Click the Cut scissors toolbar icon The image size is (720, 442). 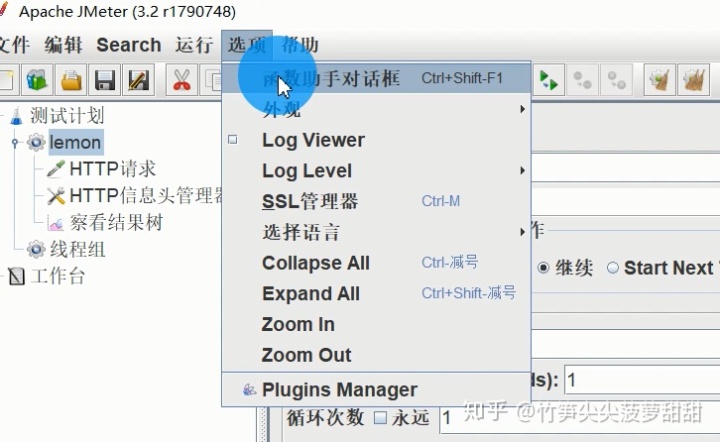pyautogui.click(x=182, y=80)
